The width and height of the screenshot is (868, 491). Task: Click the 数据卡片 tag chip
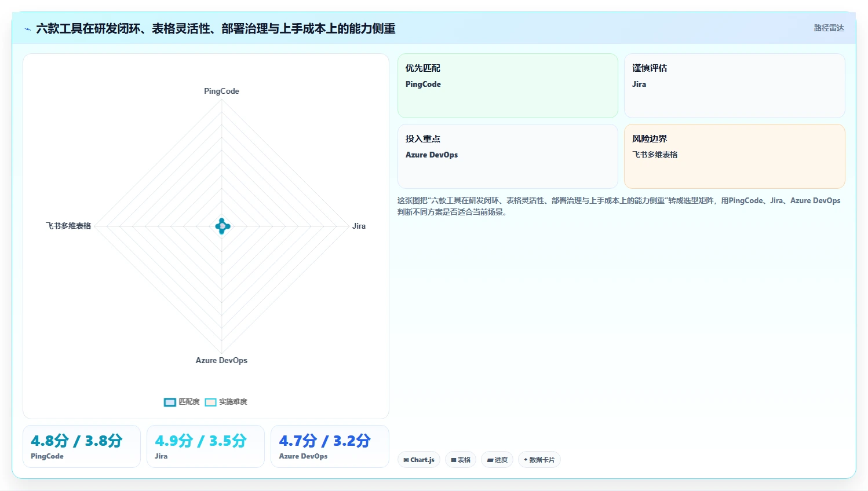(539, 460)
